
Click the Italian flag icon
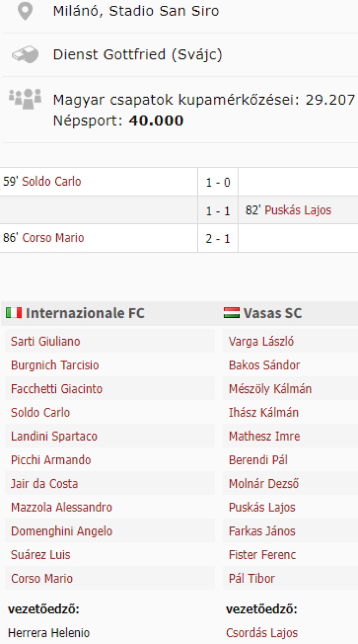[14, 313]
